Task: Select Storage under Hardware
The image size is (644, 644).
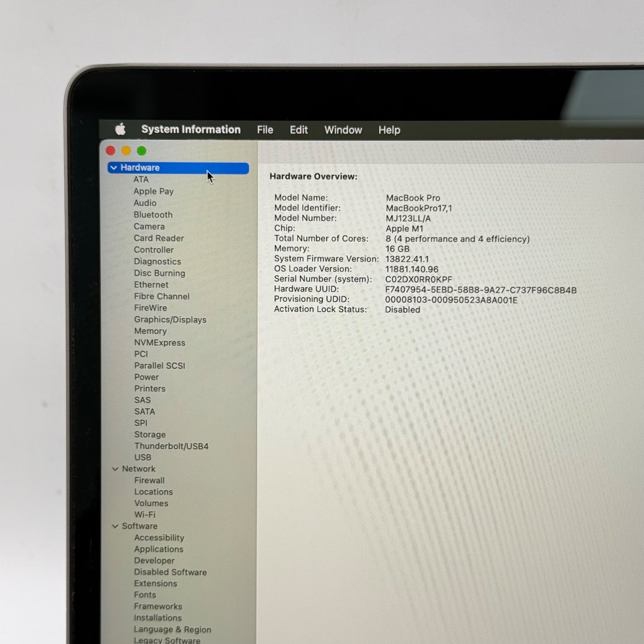Action: pyautogui.click(x=150, y=435)
